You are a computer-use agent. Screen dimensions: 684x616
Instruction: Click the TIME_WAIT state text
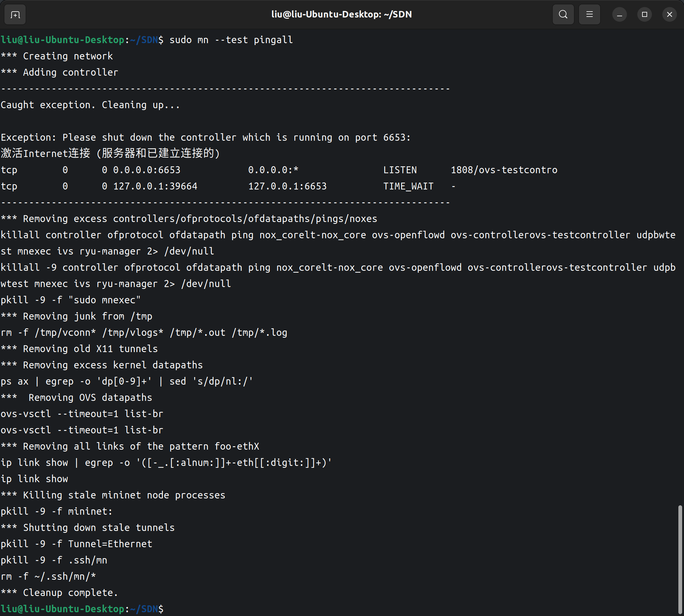click(409, 186)
